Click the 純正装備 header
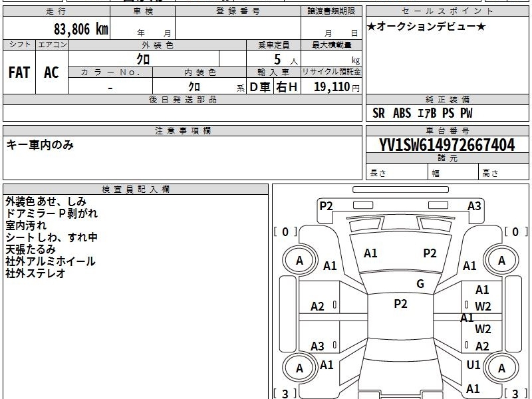Screen dimensions: 532x399 [448, 99]
